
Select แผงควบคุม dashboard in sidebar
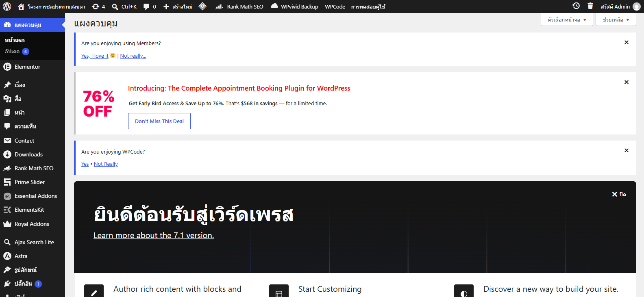33,25
